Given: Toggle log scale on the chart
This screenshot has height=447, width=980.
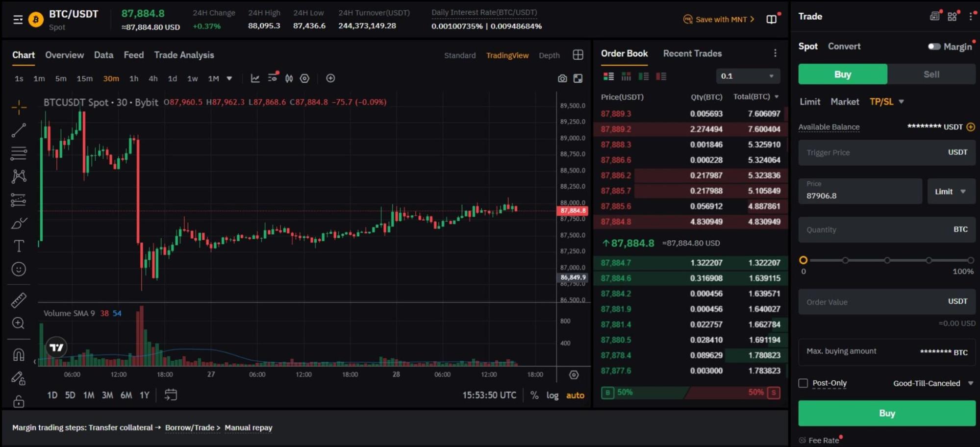Looking at the screenshot, I should 552,395.
